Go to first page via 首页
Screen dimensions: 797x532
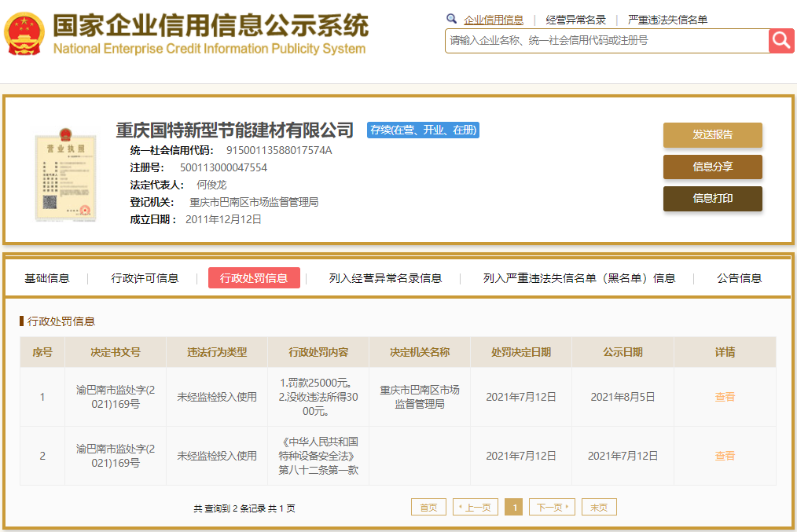point(428,507)
